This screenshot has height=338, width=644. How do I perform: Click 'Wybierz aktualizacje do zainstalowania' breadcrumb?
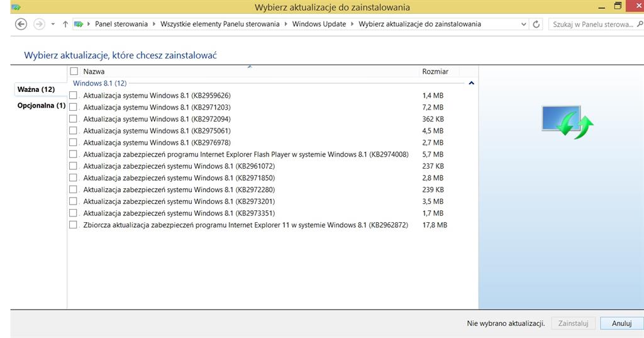(x=419, y=25)
